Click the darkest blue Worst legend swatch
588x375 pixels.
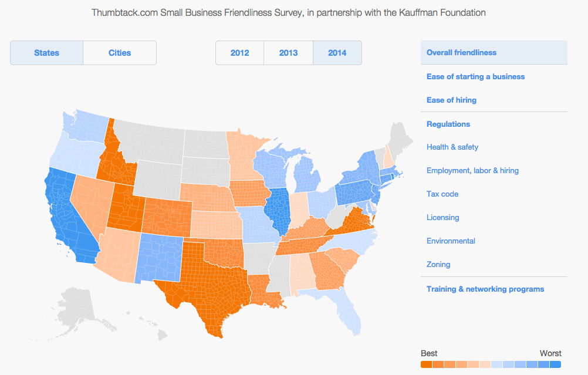pyautogui.click(x=555, y=364)
